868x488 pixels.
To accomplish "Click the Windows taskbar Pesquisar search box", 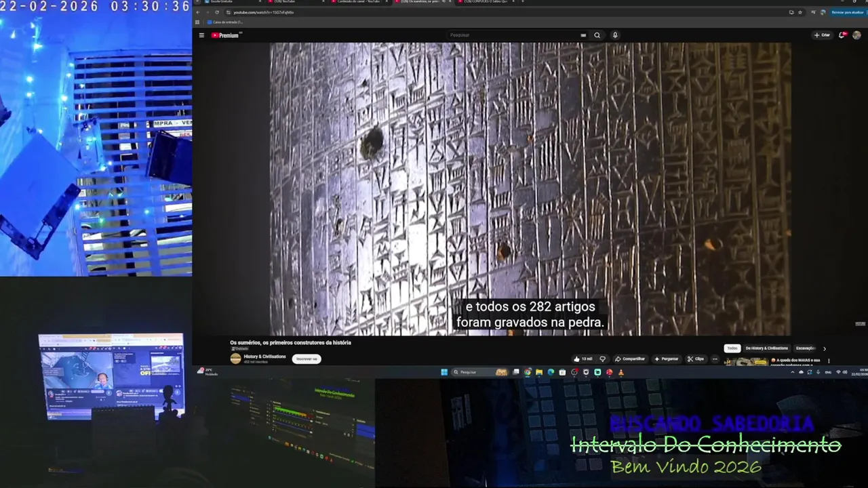I will [480, 372].
